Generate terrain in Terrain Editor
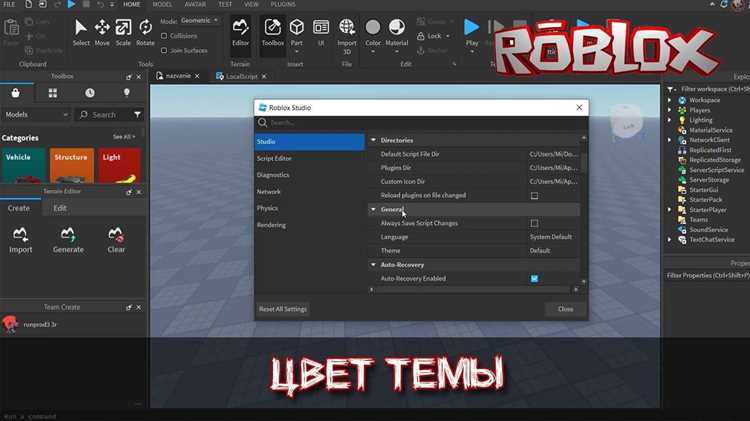 point(68,240)
